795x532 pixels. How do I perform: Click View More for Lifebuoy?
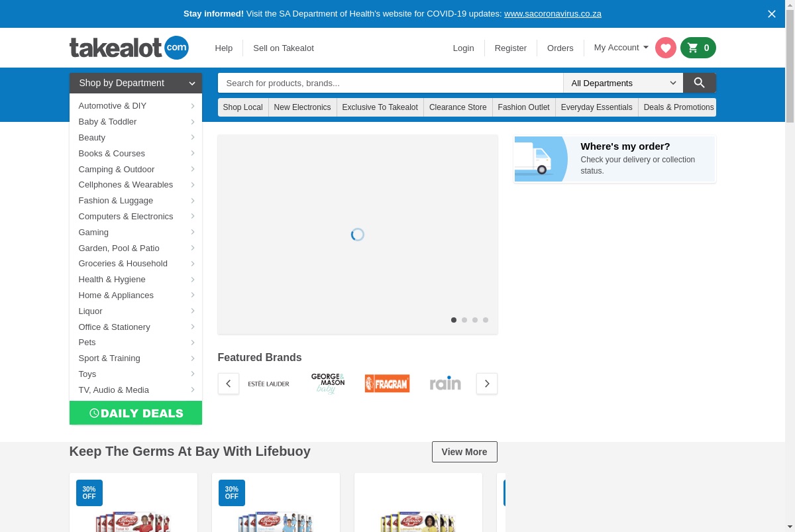pos(464,452)
